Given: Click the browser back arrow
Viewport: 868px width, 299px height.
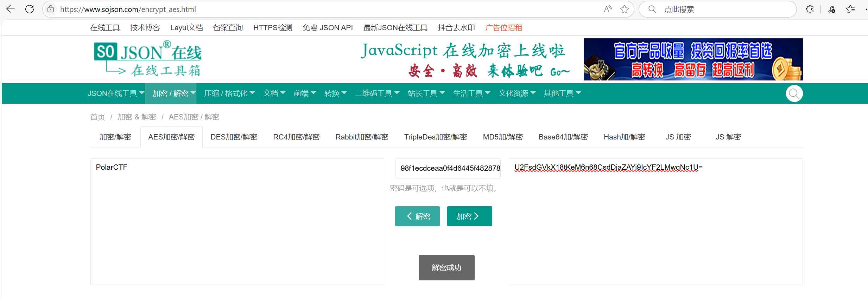Looking at the screenshot, I should coord(11,9).
